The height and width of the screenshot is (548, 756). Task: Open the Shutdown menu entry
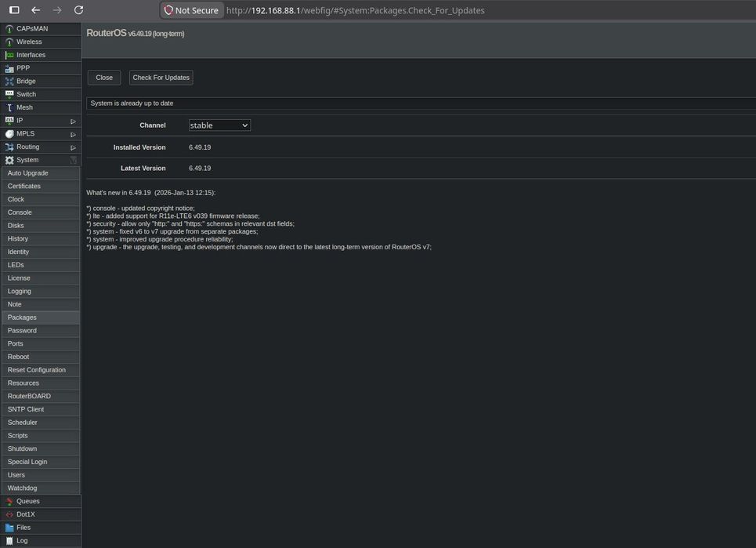click(x=41, y=448)
